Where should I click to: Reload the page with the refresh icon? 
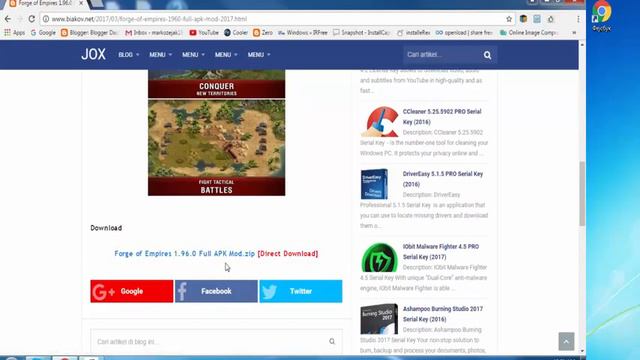tap(31, 19)
